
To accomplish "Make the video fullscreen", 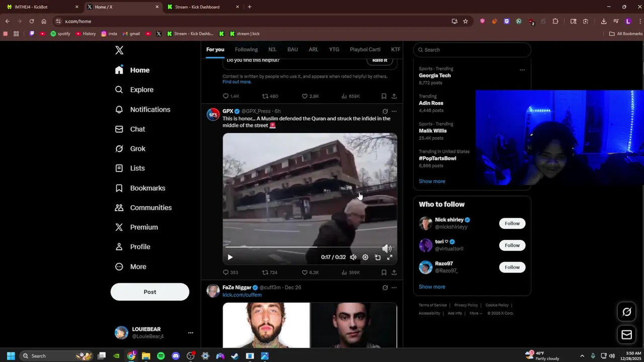I will pos(389,257).
